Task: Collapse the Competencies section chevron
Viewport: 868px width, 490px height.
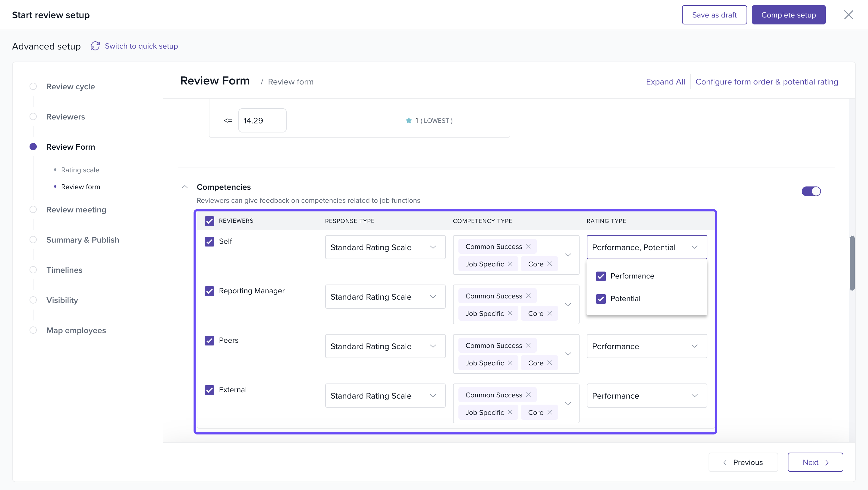Action: (185, 187)
